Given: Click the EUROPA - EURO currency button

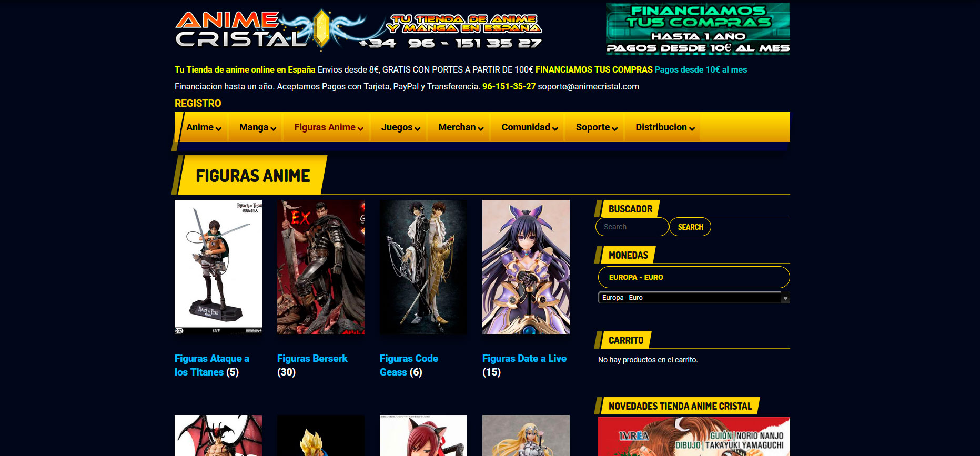Looking at the screenshot, I should pyautogui.click(x=694, y=277).
